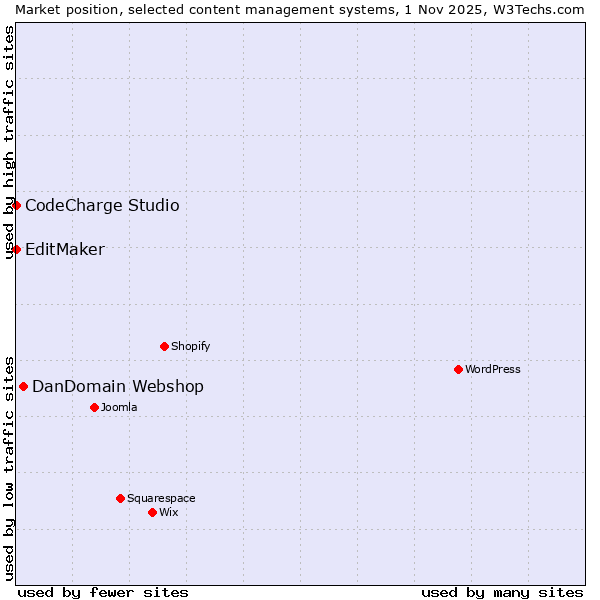Select the Joomla red data point
The height and width of the screenshot is (600, 600).
coord(94,407)
